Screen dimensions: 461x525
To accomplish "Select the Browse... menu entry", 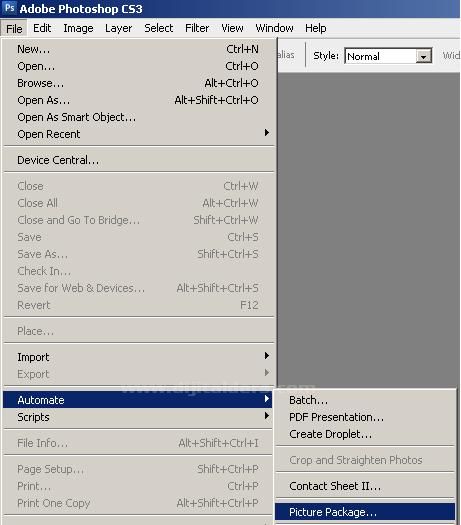I will coord(138,83).
